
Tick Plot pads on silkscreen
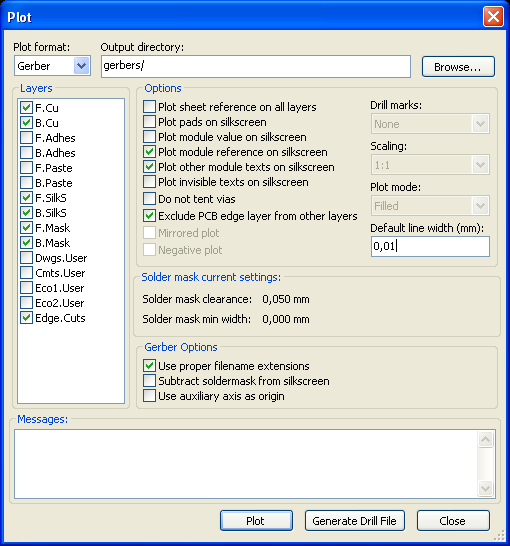tap(149, 122)
